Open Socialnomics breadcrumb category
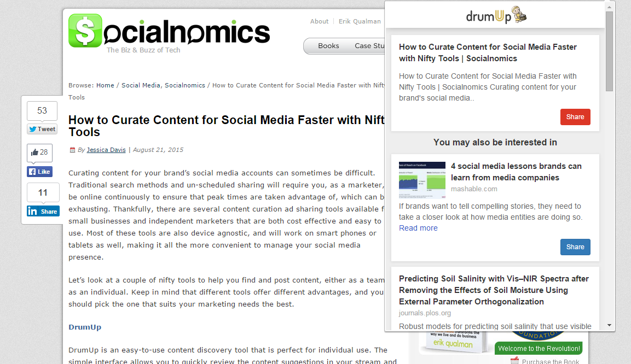Screen dimensions: 631x364 coord(185,85)
